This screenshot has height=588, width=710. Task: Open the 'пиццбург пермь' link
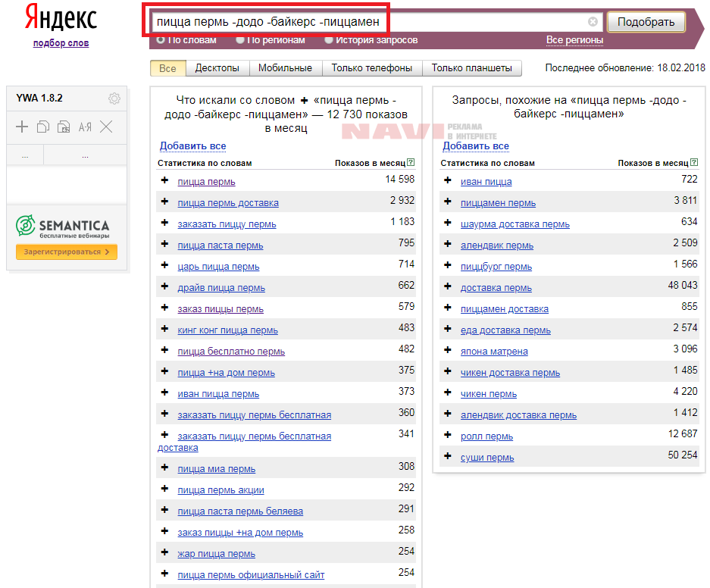tap(496, 266)
